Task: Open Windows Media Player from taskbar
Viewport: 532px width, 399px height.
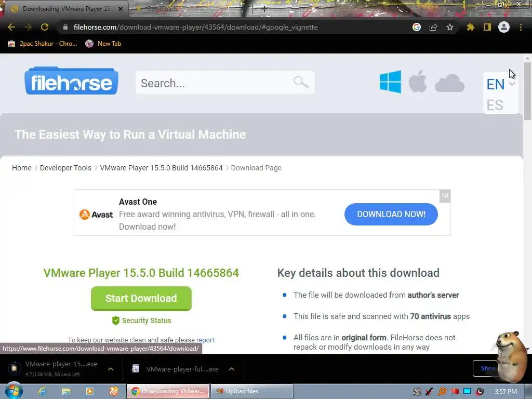Action: (90, 391)
